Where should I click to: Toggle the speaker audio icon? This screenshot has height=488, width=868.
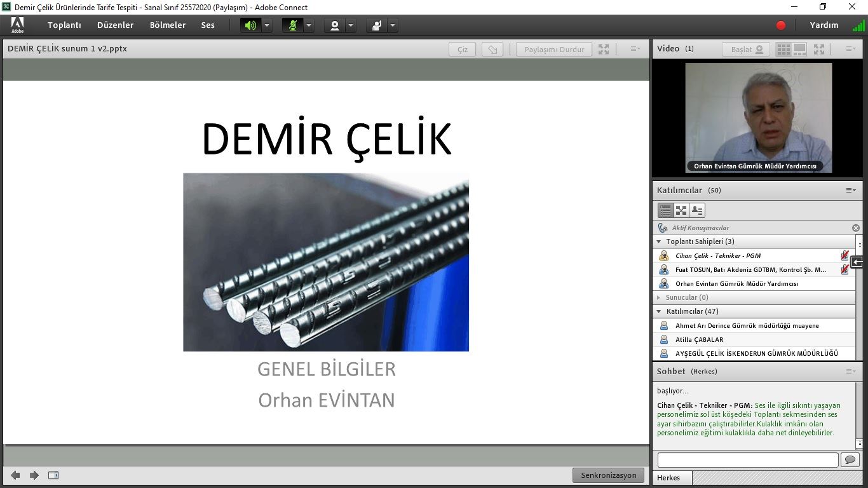pos(250,25)
